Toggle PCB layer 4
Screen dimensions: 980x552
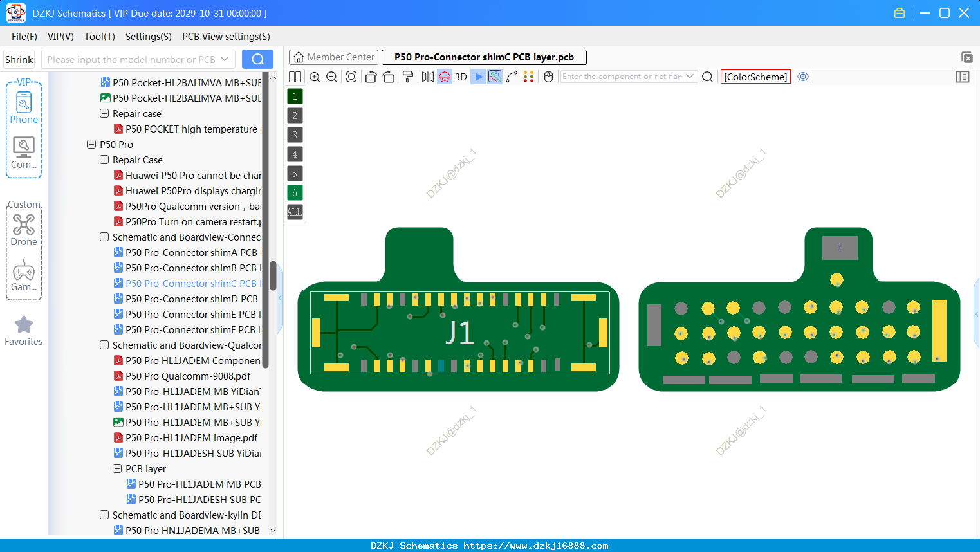pos(295,154)
